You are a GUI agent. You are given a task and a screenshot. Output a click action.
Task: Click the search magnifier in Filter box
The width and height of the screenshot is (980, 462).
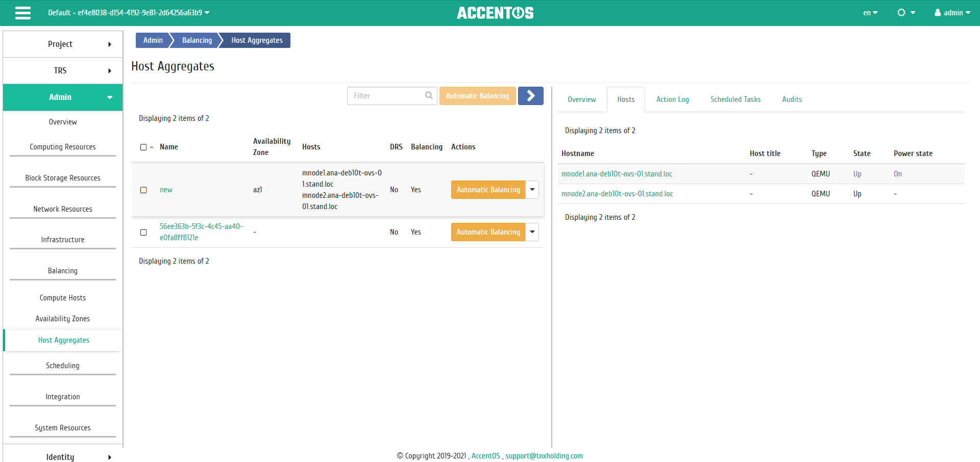[429, 95]
